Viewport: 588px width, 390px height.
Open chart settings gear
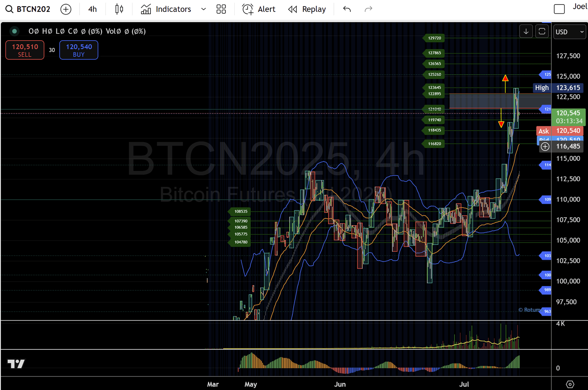coord(570,384)
